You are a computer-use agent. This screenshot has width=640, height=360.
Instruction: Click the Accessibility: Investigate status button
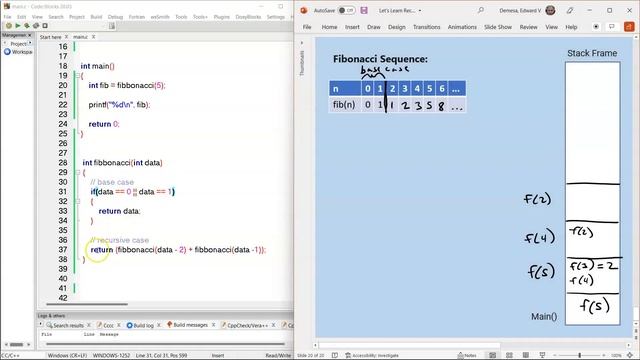tap(371, 356)
